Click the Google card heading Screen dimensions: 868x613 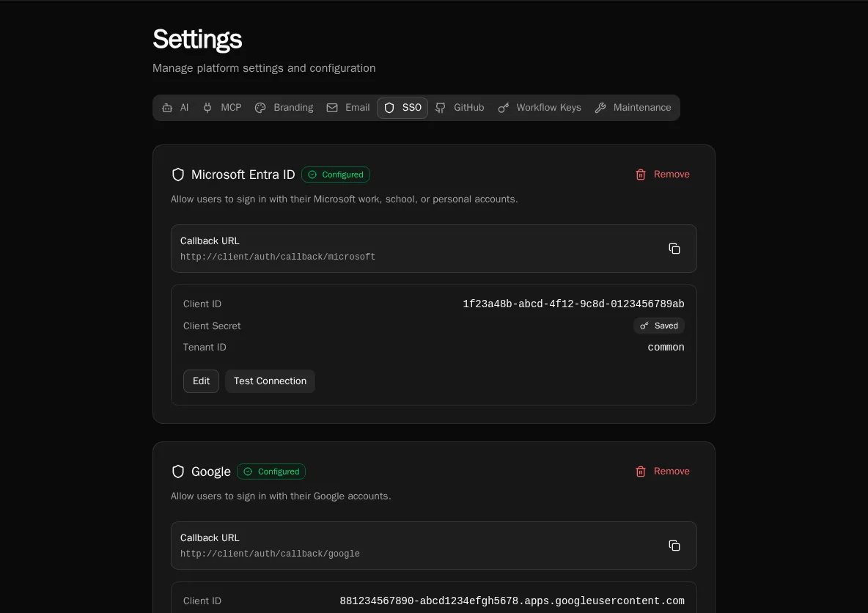(x=211, y=471)
